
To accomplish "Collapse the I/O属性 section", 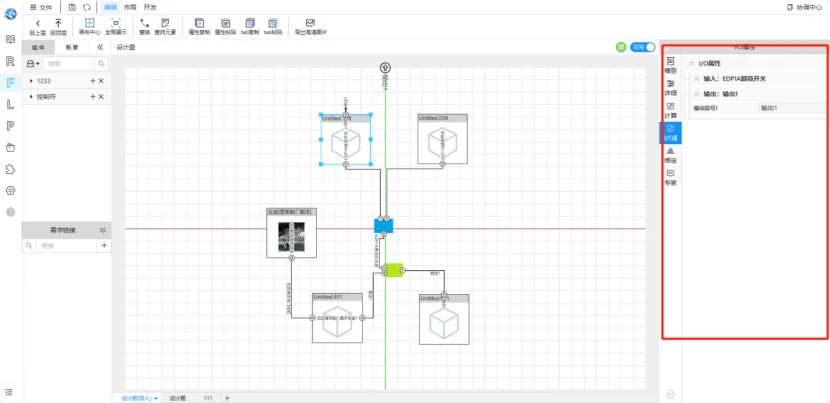I will [x=691, y=64].
